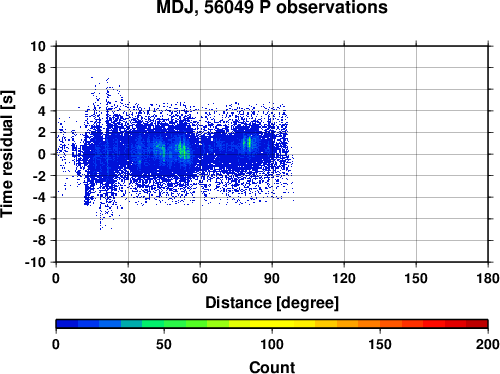Click the green colorbar segment near 50
Image resolution: width=500 pixels, height=374 pixels.
pyautogui.click(x=164, y=323)
